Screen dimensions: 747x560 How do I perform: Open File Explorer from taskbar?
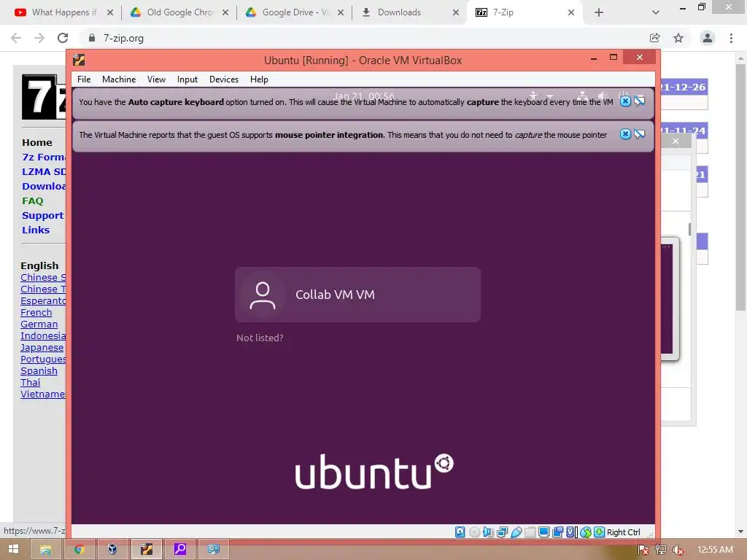pos(46,550)
